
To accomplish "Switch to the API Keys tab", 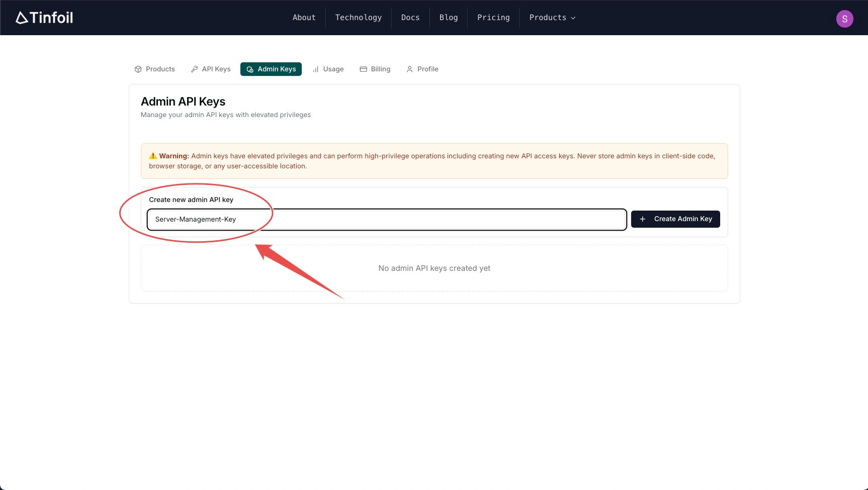I will (x=211, y=69).
